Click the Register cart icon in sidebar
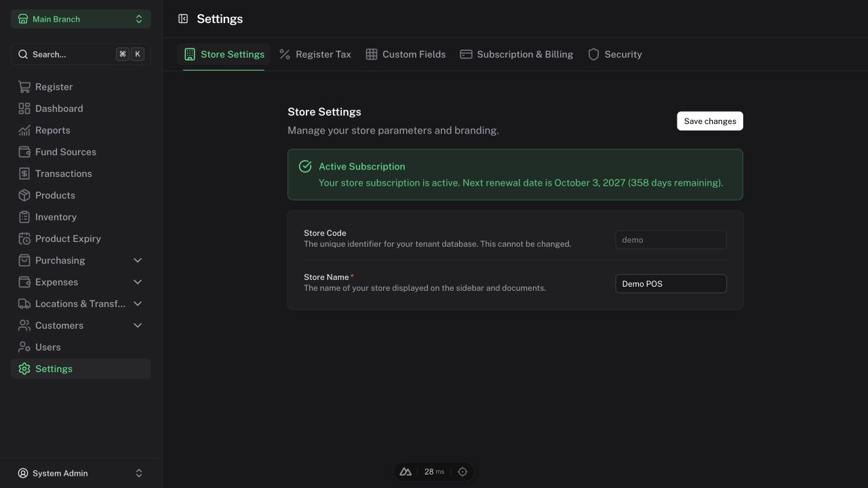This screenshot has width=868, height=488. click(x=24, y=87)
